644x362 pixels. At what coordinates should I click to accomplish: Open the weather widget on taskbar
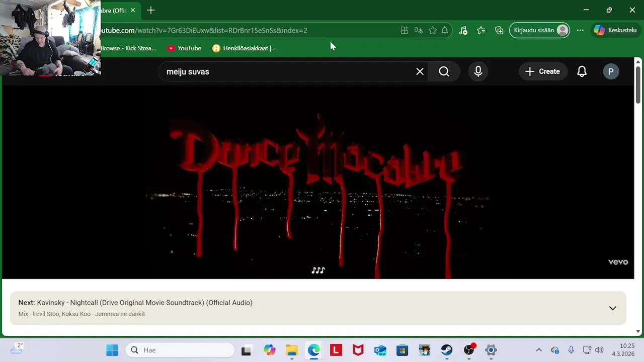16,349
